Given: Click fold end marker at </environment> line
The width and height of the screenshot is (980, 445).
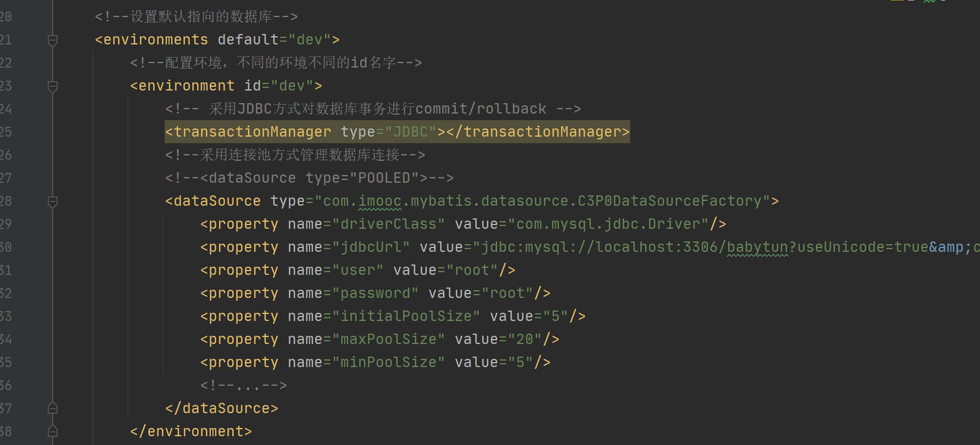Looking at the screenshot, I should 53,431.
